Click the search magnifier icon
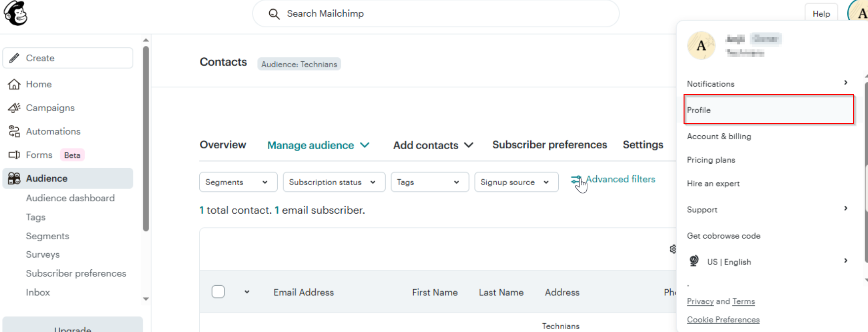Viewport: 868px width, 332px height. [274, 14]
